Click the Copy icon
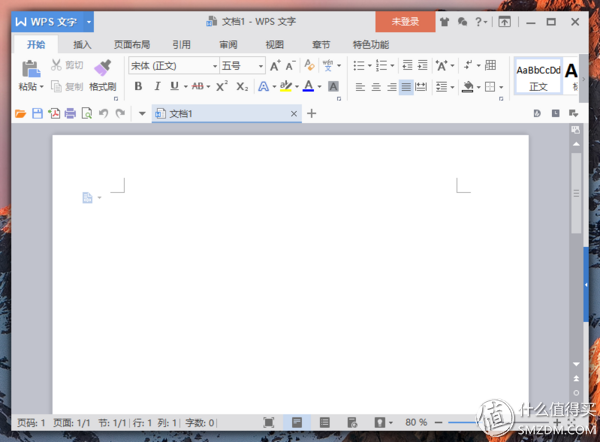The image size is (600, 442). click(56, 86)
